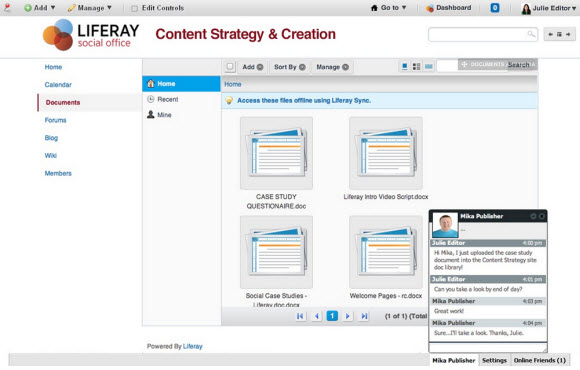
Task: Open CASE STUDY QUESTIONAIRE.doc thumbnail
Action: (x=276, y=153)
